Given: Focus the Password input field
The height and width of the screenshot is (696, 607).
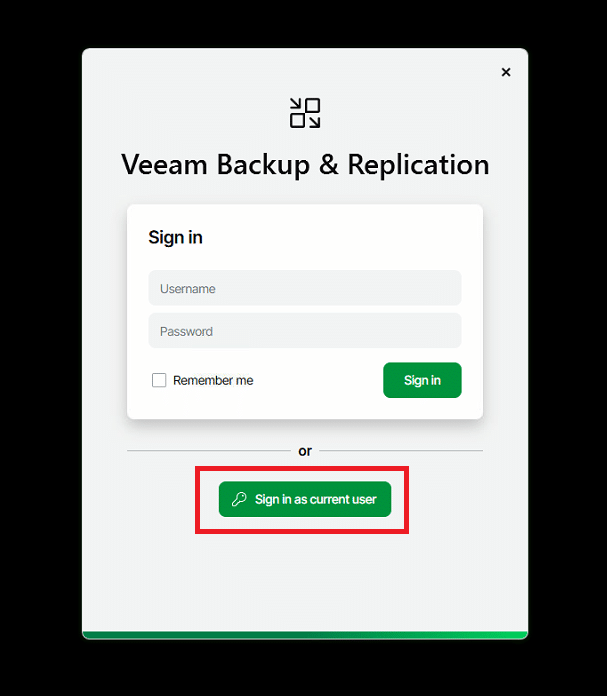Looking at the screenshot, I should coord(305,331).
